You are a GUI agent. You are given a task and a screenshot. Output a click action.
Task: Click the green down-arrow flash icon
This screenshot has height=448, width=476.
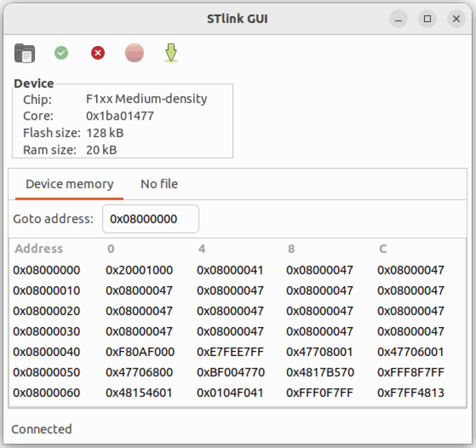[x=171, y=53]
